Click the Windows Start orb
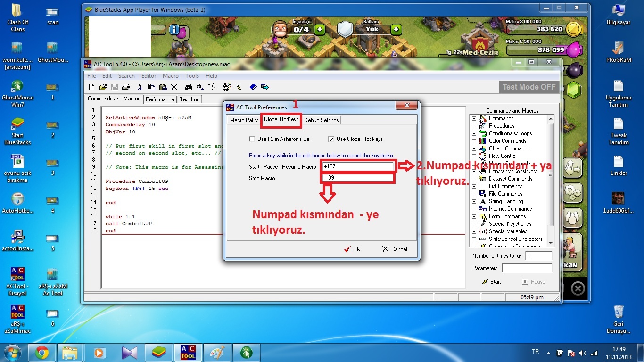Screen dimensions: 644x362 pyautogui.click(x=13, y=353)
